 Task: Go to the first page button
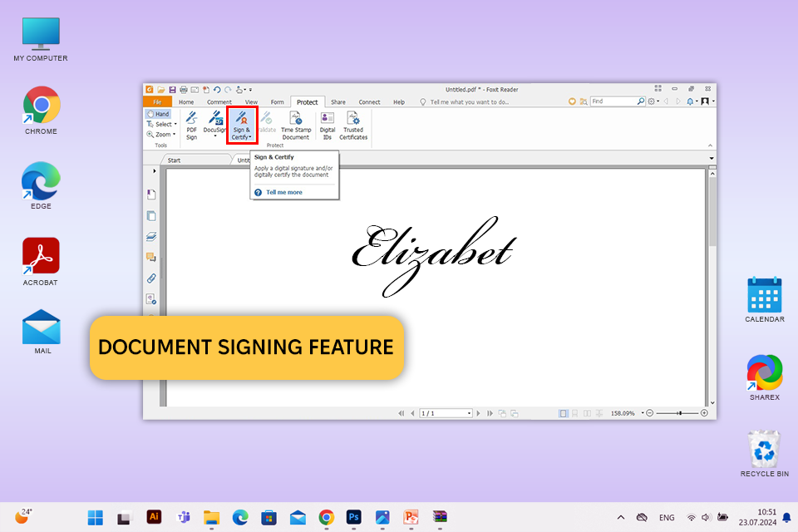pyautogui.click(x=401, y=413)
